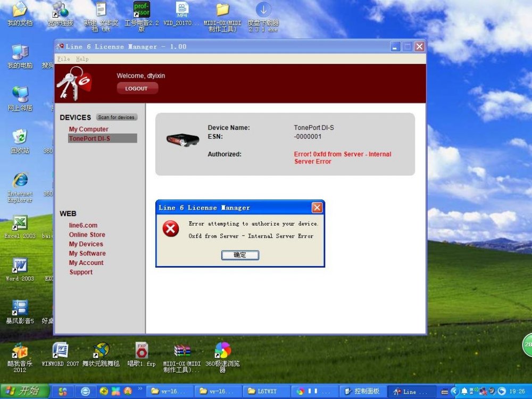Click the Line 6 keys logo icon
Image resolution: width=532 pixels, height=399 pixels.
coord(74,82)
